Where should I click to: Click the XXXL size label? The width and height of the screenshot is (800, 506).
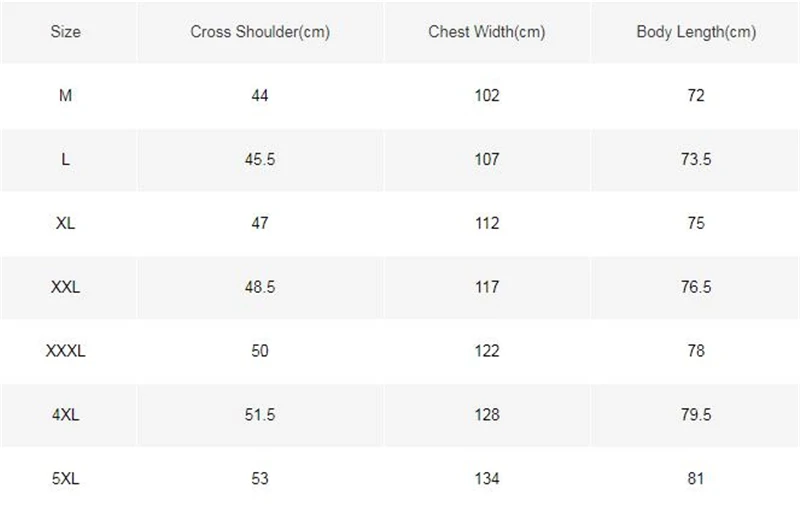click(x=65, y=351)
